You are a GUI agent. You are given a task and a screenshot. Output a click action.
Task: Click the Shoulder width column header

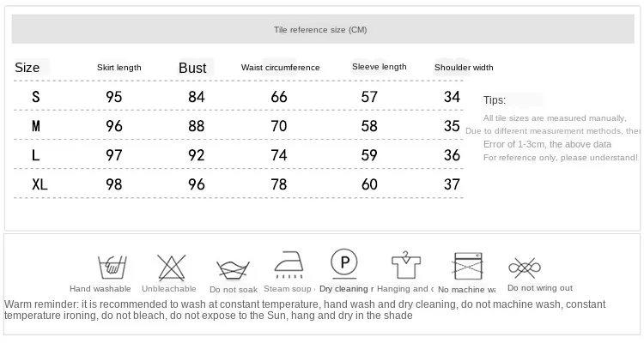click(464, 68)
